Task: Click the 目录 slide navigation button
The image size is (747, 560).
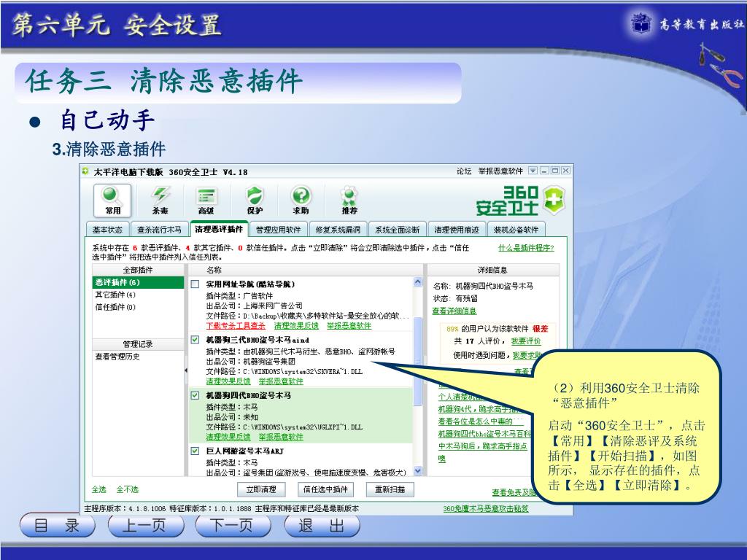Action: [x=58, y=525]
